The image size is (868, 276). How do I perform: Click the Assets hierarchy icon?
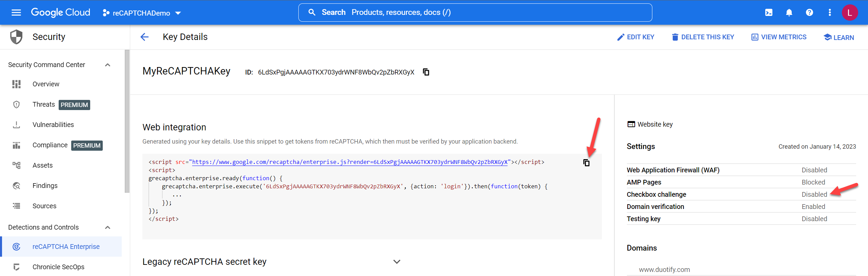(16, 165)
